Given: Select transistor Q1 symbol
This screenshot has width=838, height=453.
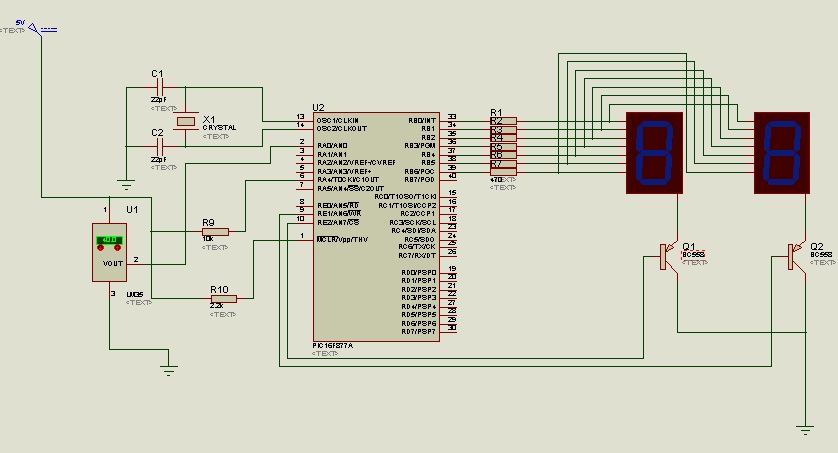Looking at the screenshot, I should coord(668,257).
